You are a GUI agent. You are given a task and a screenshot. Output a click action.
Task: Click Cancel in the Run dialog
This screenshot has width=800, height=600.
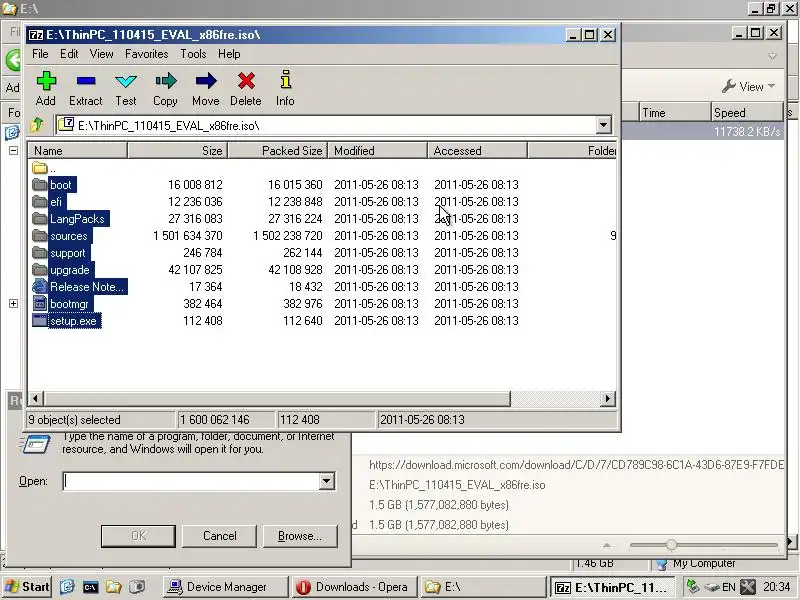coord(219,536)
